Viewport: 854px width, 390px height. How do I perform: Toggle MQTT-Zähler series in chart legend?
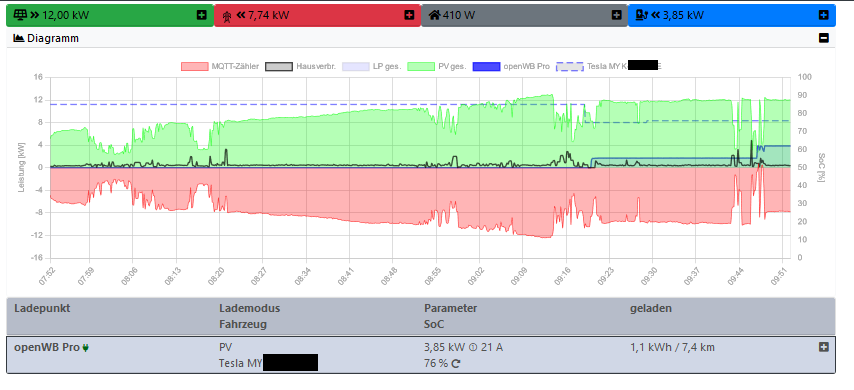(x=220, y=66)
